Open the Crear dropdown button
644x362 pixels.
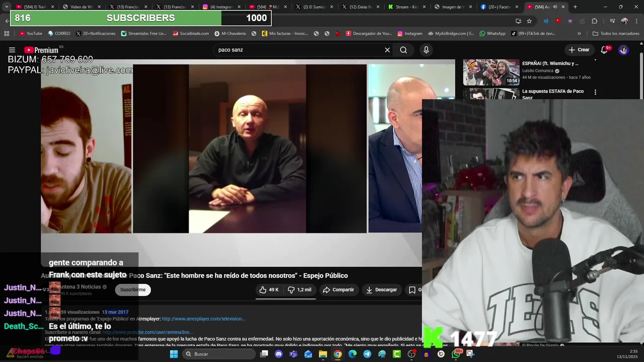[x=579, y=50]
